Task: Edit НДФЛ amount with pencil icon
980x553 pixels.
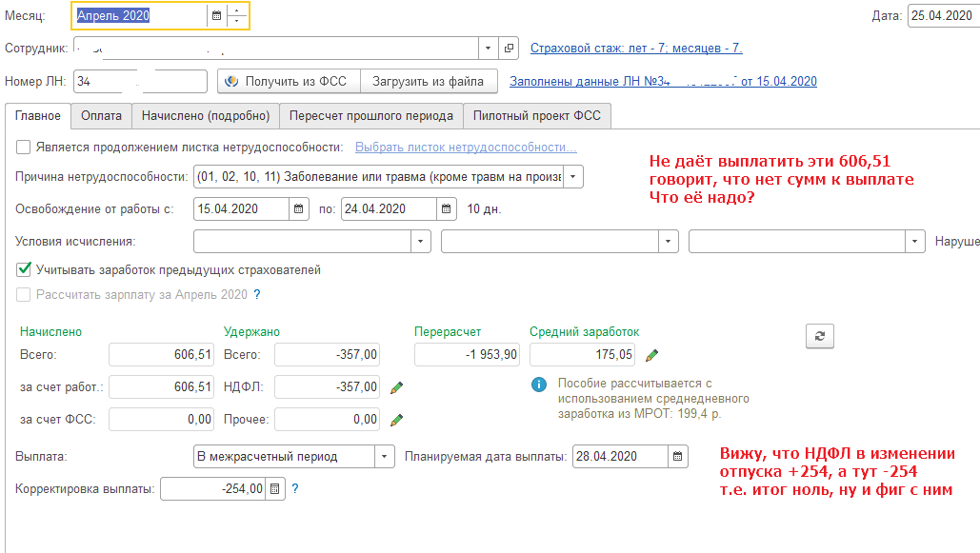Action: 397,387
